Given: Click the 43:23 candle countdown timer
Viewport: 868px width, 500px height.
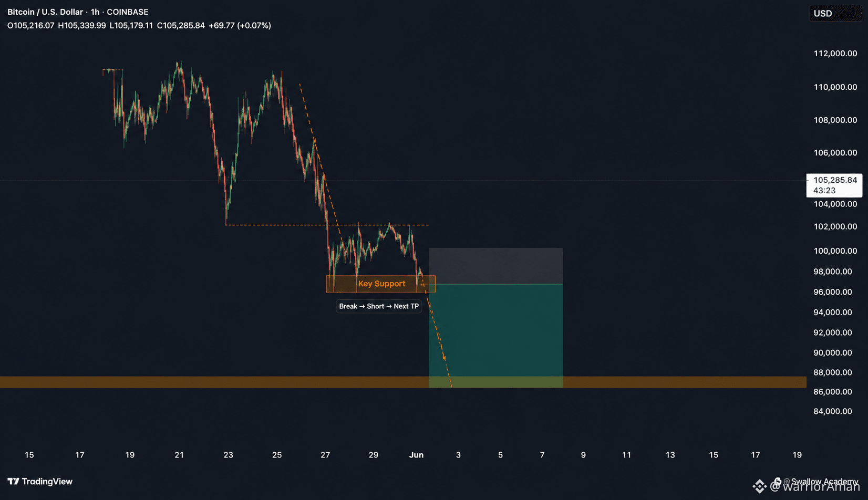Looking at the screenshot, I should click(824, 191).
